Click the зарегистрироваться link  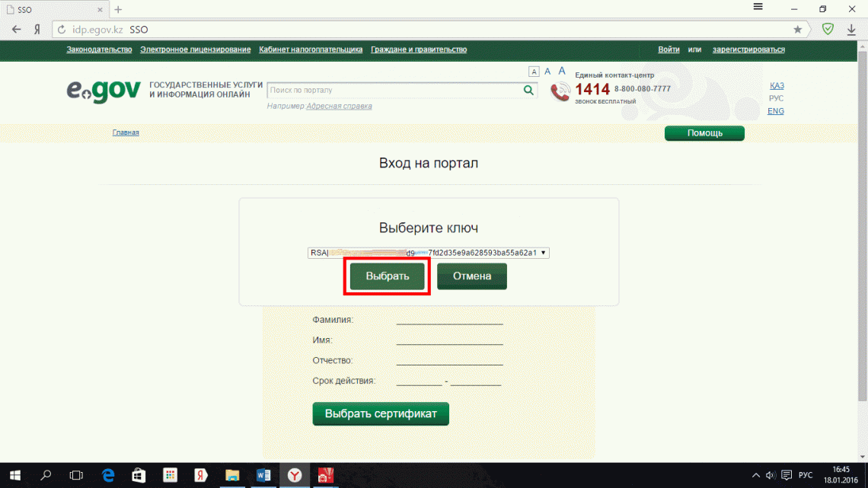pyautogui.click(x=748, y=48)
